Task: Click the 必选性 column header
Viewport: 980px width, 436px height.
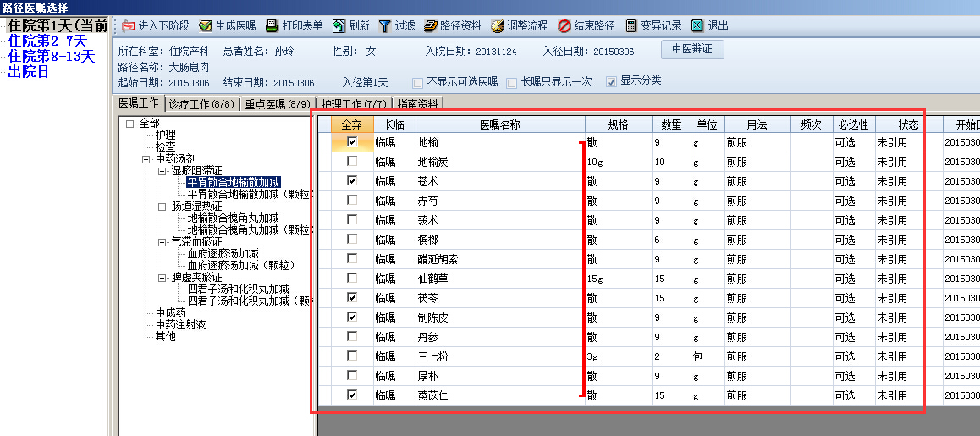Action: (x=853, y=124)
